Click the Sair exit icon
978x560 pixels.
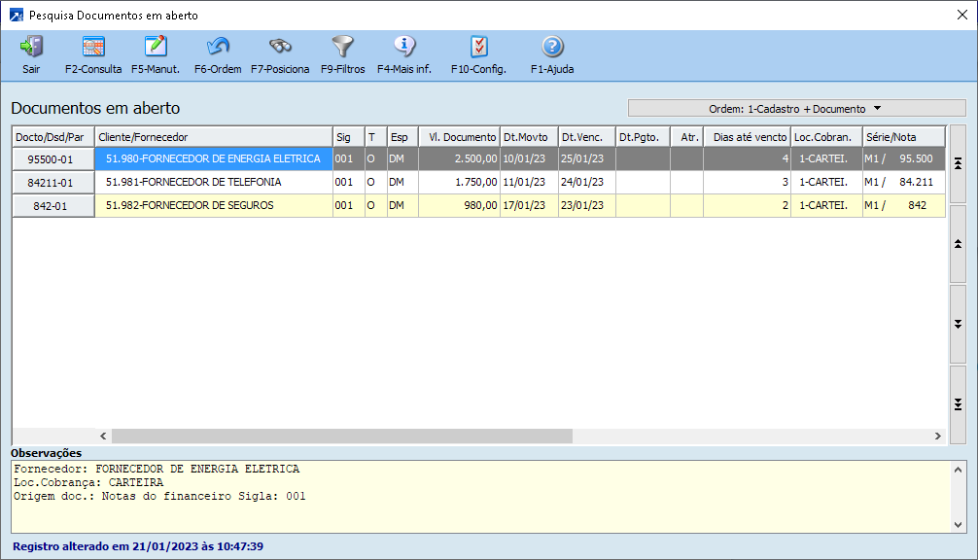(31, 47)
